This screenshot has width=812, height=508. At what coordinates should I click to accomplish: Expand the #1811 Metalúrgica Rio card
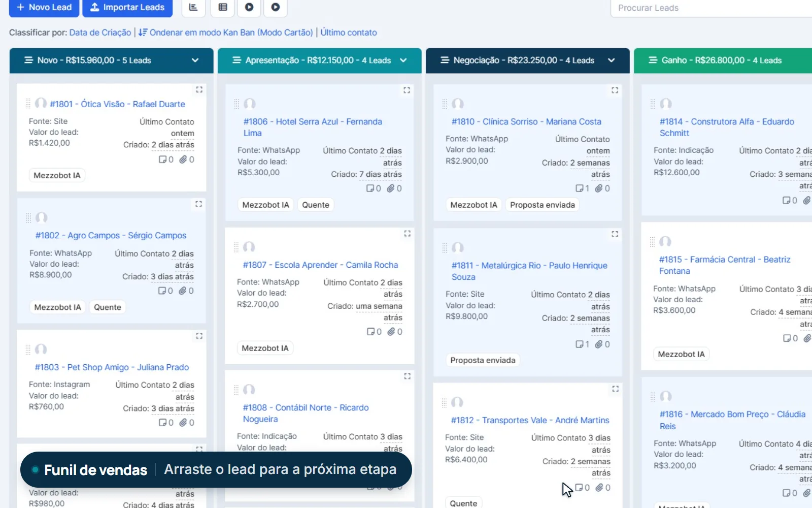[x=615, y=234]
